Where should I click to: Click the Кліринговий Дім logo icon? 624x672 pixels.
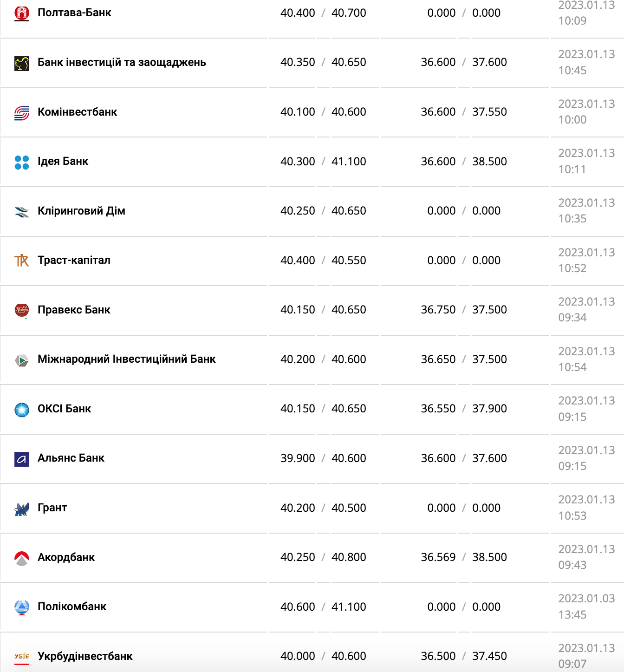tap(22, 212)
